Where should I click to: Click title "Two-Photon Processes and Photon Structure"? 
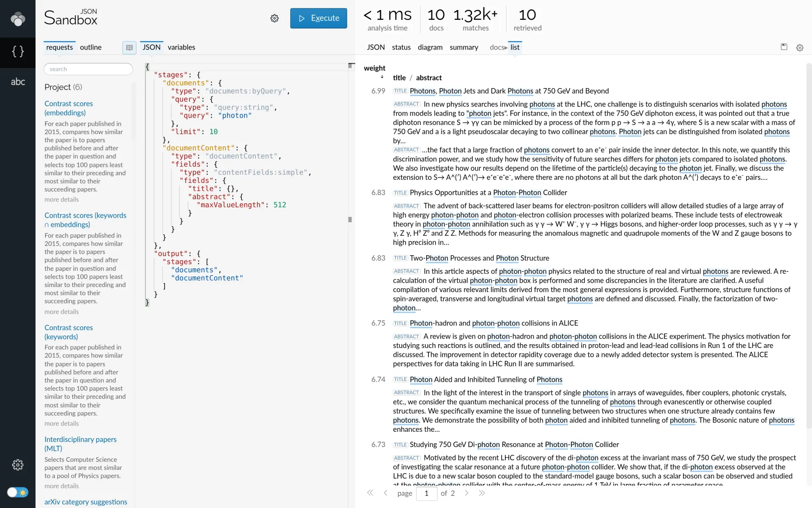click(x=479, y=258)
